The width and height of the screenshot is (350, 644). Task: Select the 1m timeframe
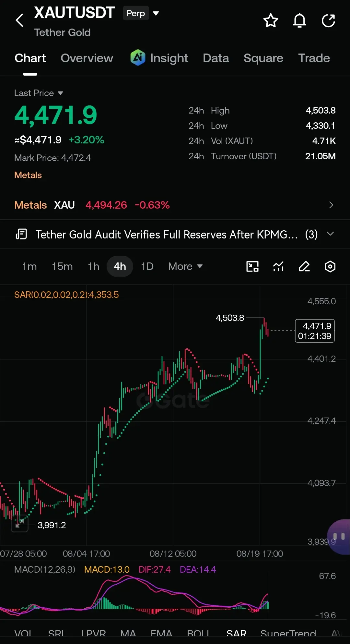[x=29, y=266]
